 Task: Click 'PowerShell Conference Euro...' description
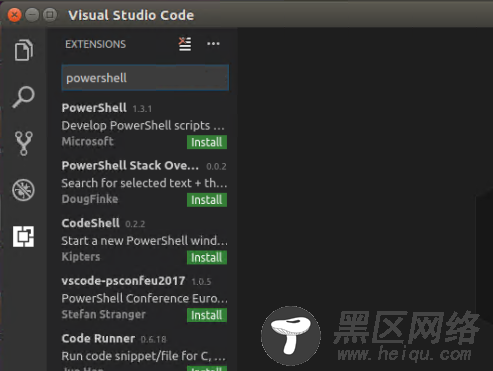[x=145, y=298]
